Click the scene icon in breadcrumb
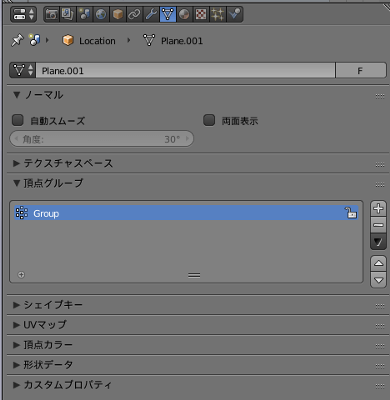Screen dimensions: 390x400 (x=35, y=40)
